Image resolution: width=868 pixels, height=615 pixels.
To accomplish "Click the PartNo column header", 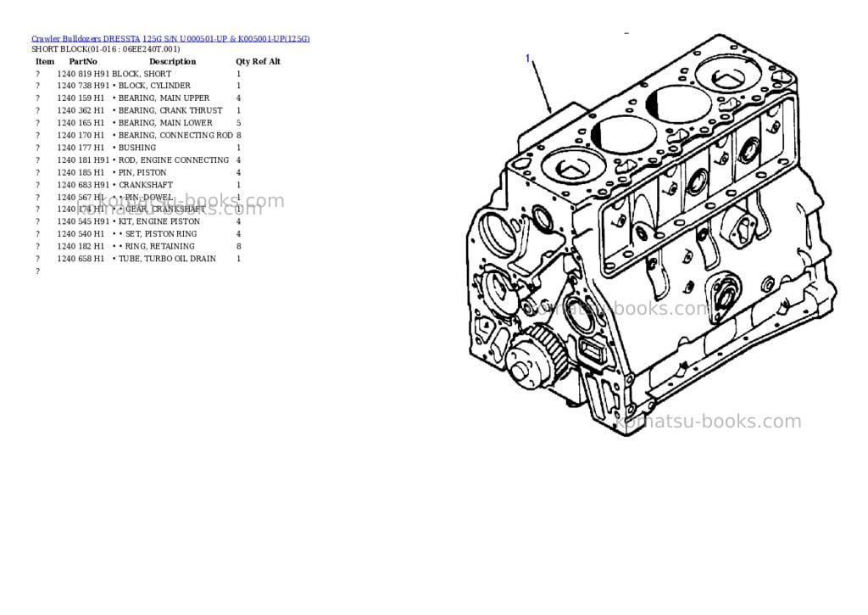I will pyautogui.click(x=83, y=61).
